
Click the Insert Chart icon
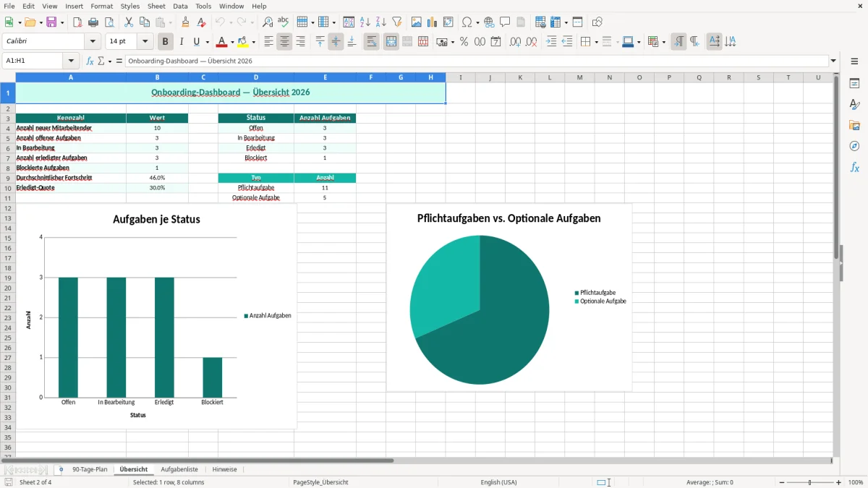coord(433,22)
